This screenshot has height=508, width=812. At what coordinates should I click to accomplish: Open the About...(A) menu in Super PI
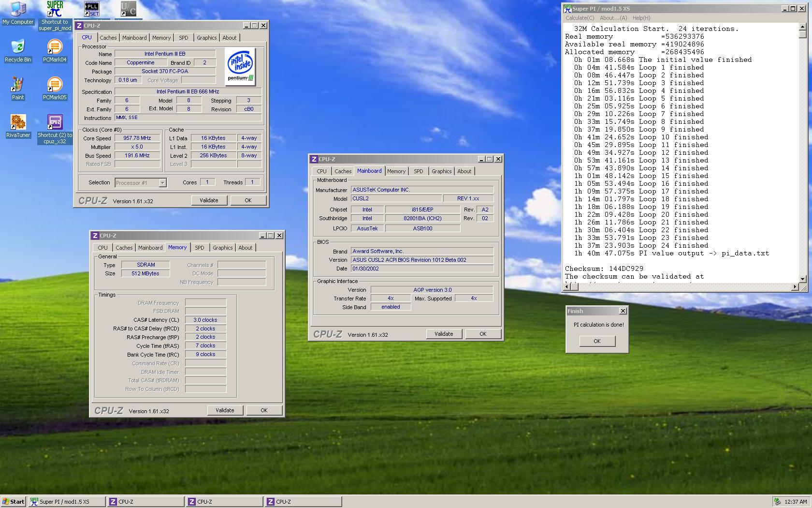613,18
